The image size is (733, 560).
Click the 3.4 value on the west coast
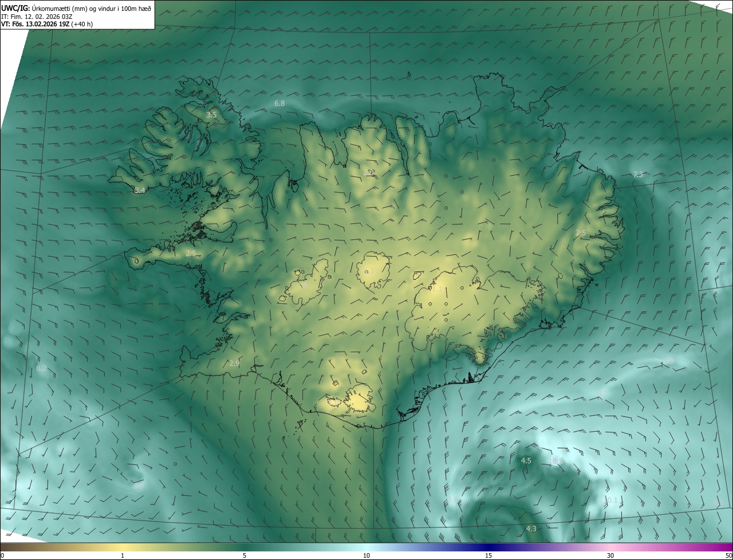pyautogui.click(x=139, y=190)
